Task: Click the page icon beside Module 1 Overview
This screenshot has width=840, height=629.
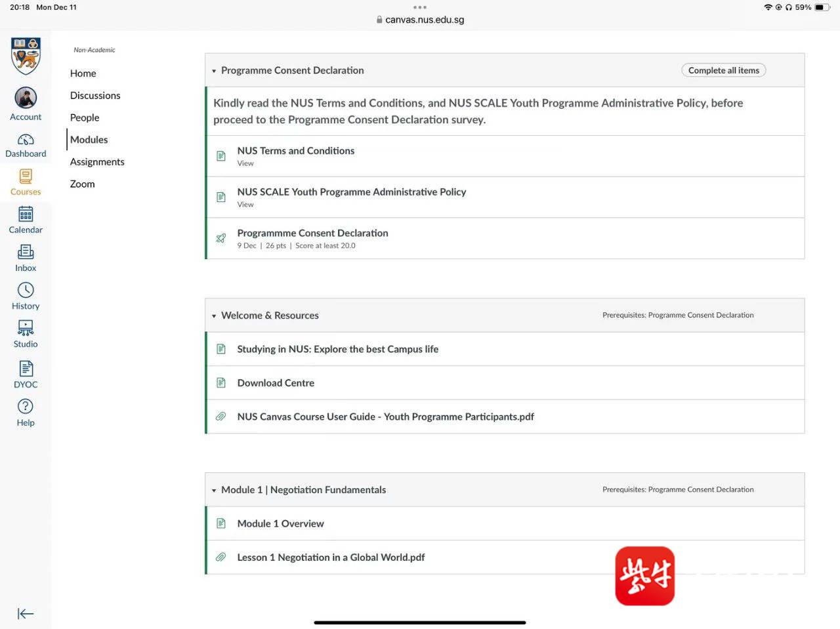Action: pos(221,523)
